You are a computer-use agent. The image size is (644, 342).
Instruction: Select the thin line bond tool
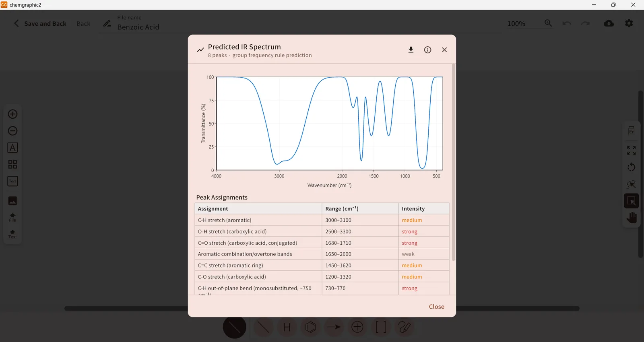(263, 327)
